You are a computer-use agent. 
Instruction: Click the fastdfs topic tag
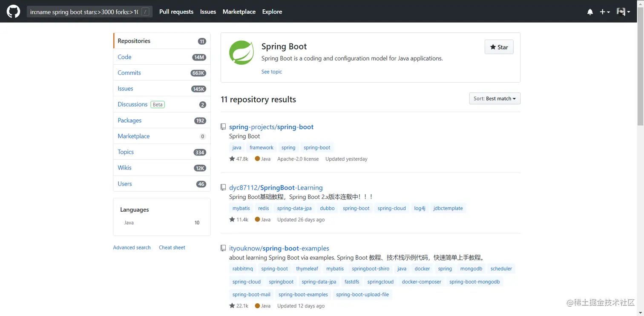point(352,282)
